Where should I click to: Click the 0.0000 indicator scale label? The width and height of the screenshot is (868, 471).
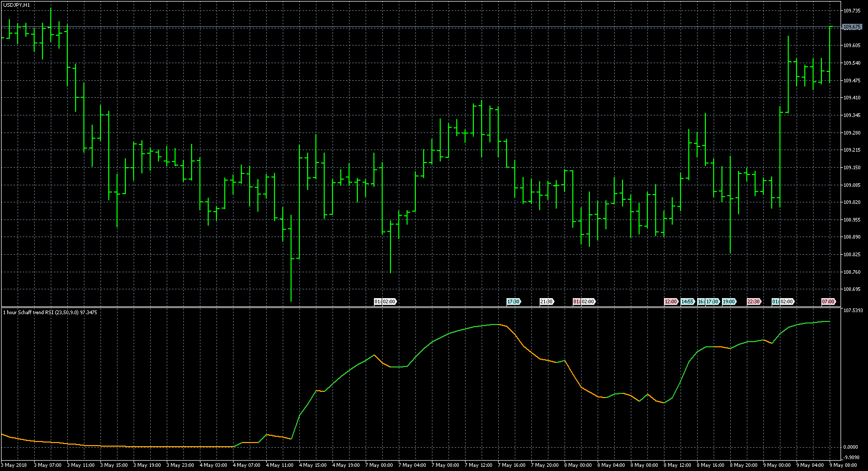click(x=851, y=447)
